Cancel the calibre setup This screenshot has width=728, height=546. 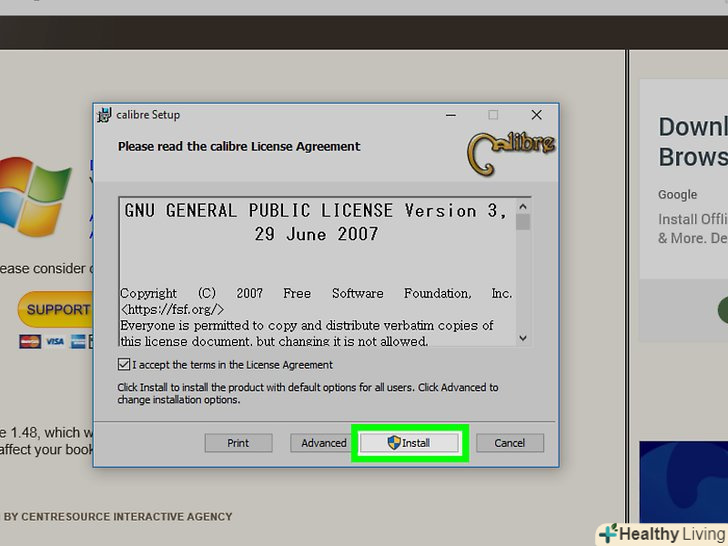(509, 443)
